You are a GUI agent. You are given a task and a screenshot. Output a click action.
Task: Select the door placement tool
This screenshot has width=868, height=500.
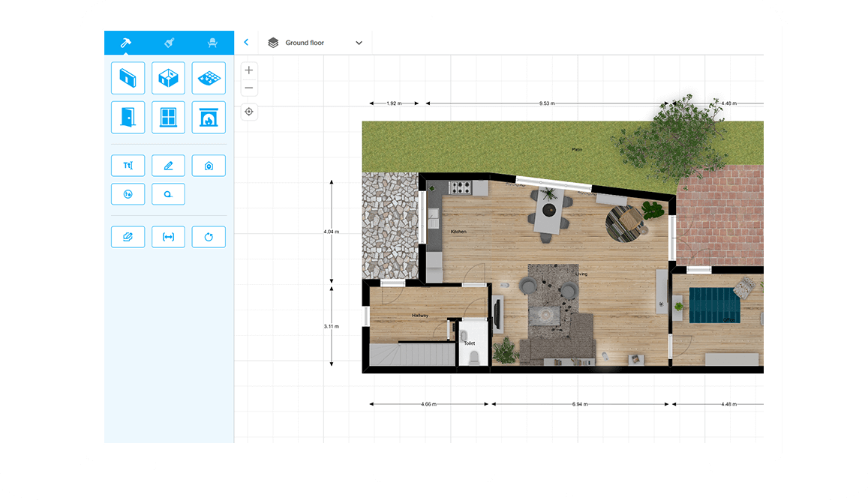pyautogui.click(x=128, y=118)
